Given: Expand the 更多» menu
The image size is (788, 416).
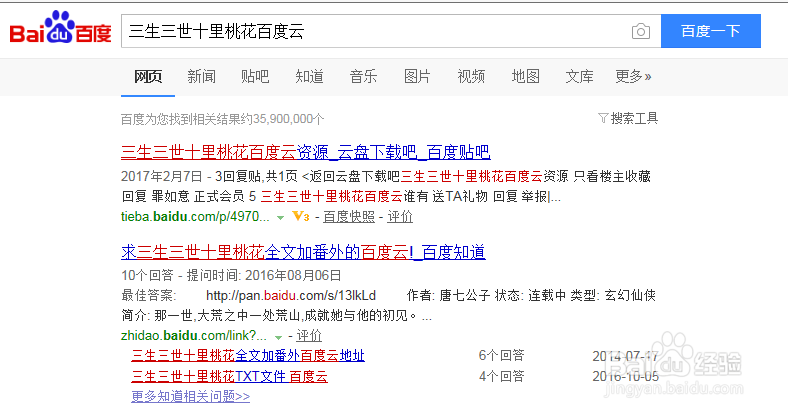Looking at the screenshot, I should click(633, 77).
